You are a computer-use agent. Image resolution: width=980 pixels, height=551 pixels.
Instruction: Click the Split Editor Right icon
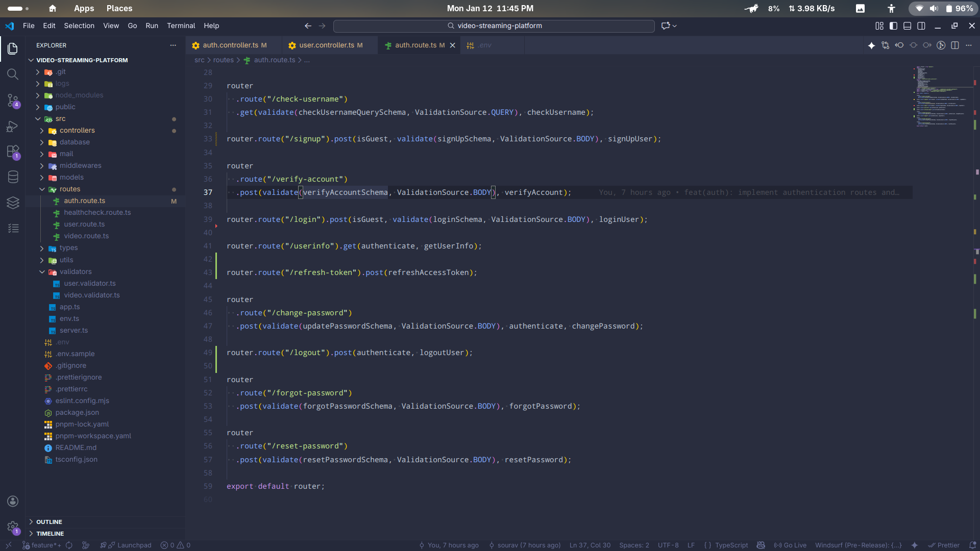pos(954,45)
